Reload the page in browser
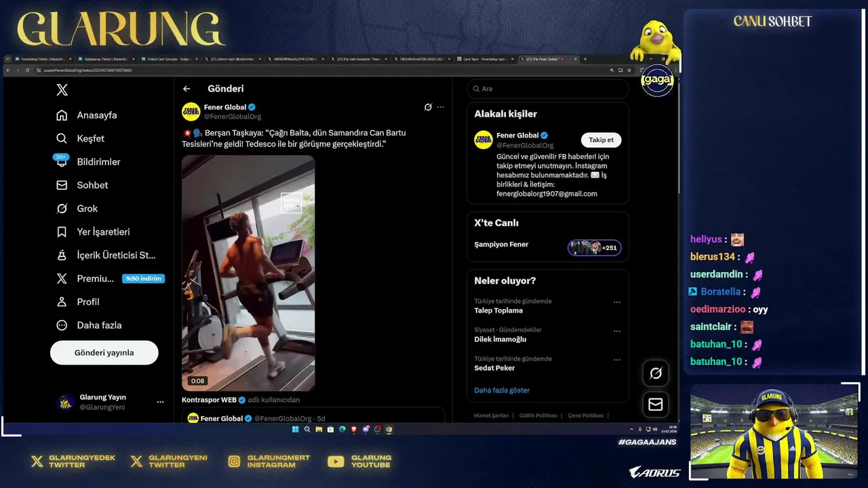 click(x=27, y=70)
